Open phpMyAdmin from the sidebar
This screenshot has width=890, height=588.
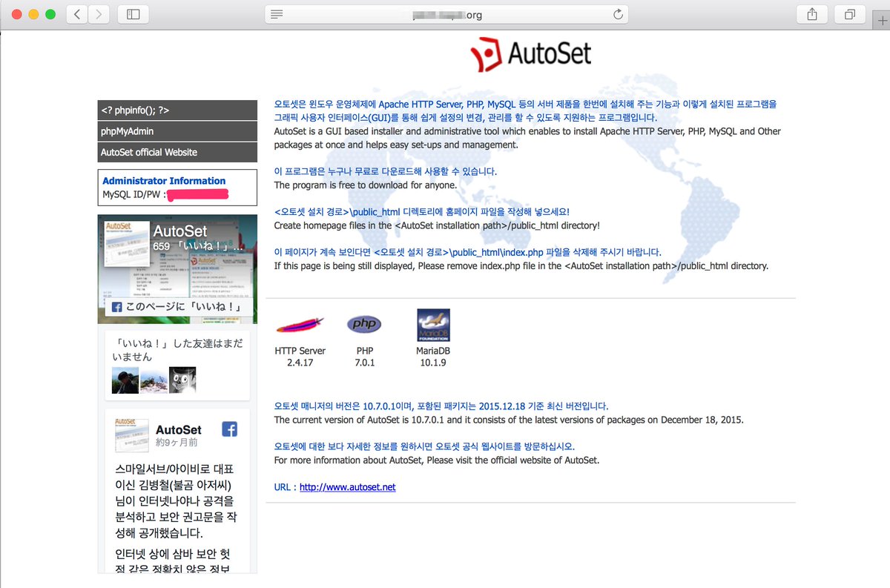tap(177, 131)
